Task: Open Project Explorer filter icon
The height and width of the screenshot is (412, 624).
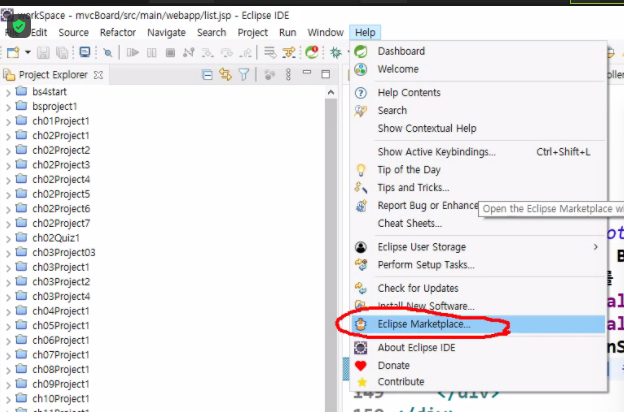Action: [x=244, y=74]
